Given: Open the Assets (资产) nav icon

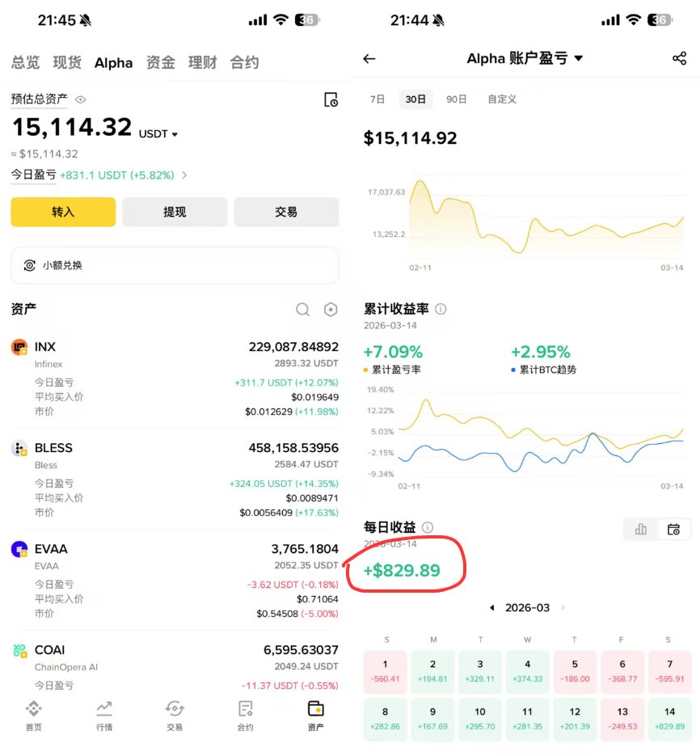Looking at the screenshot, I should 316,709.
